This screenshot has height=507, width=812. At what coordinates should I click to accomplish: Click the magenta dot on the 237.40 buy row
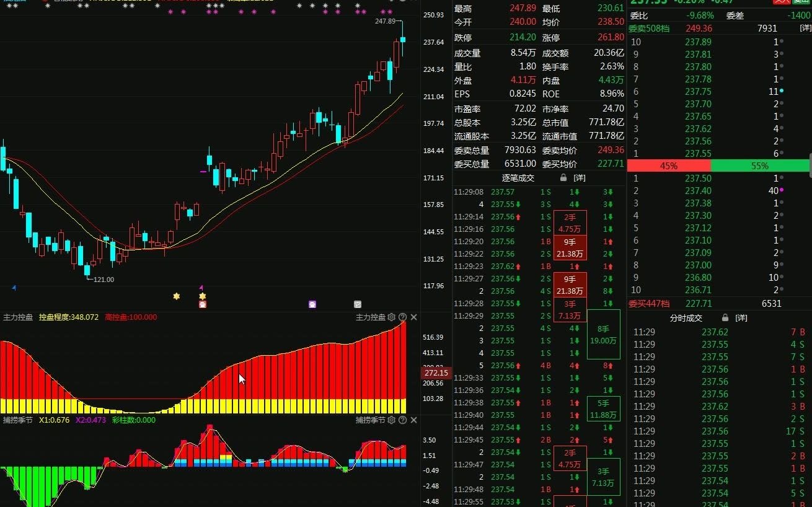tap(782, 190)
